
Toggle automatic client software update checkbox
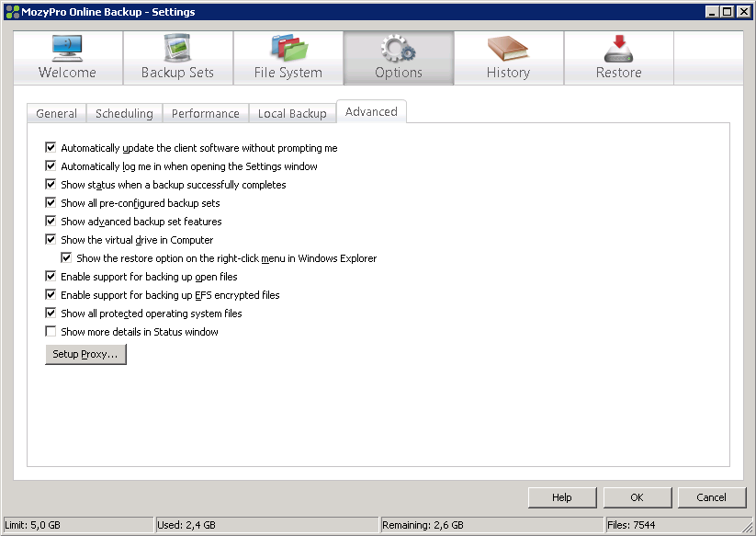51,148
